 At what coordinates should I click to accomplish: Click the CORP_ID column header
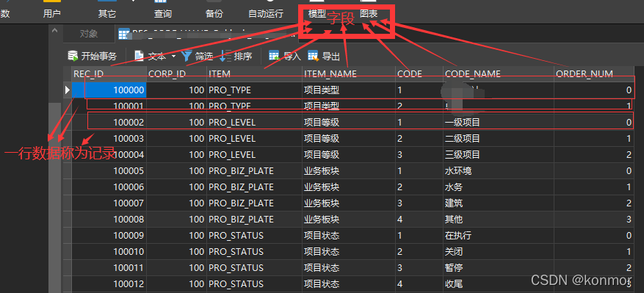point(177,74)
